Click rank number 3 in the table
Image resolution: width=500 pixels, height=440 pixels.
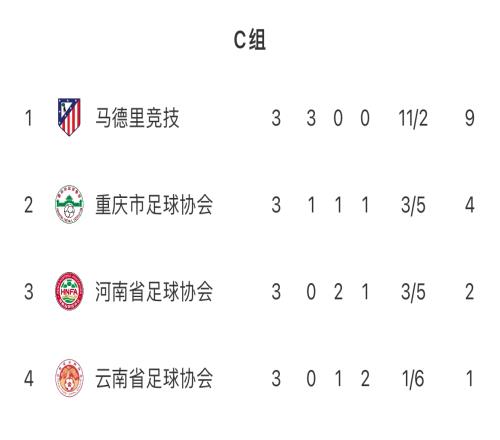coord(29,292)
